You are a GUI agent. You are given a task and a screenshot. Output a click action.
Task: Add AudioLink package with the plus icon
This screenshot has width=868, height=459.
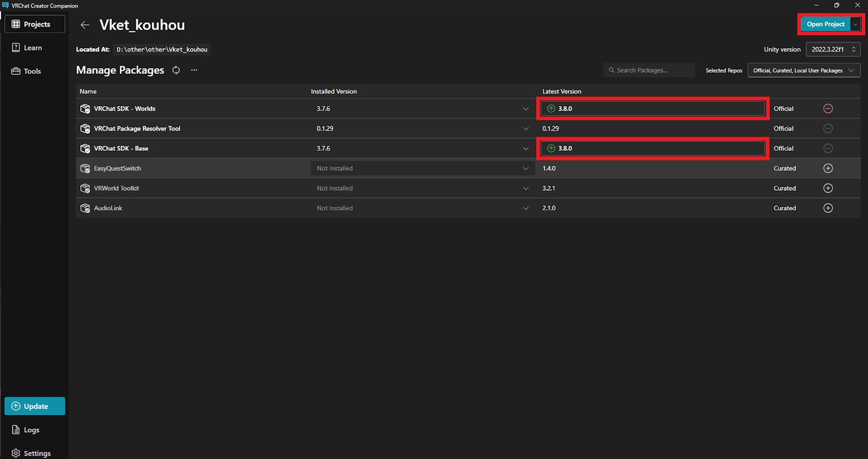[828, 208]
